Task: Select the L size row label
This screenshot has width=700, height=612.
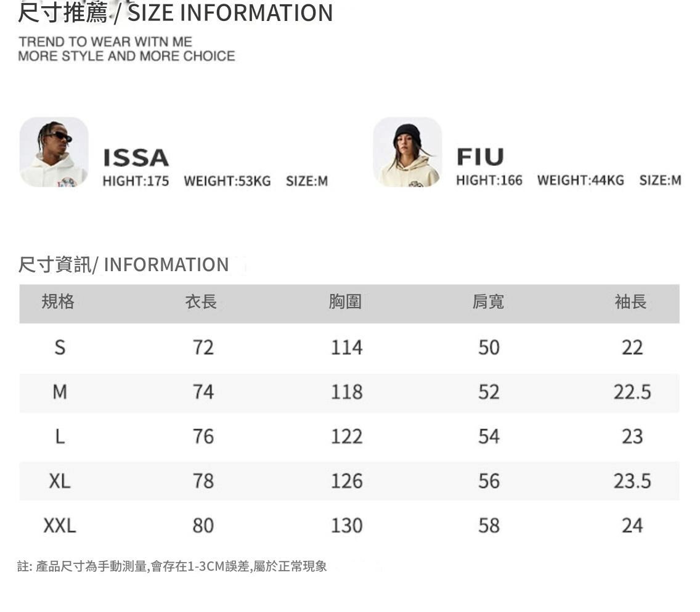Action: pyautogui.click(x=59, y=436)
